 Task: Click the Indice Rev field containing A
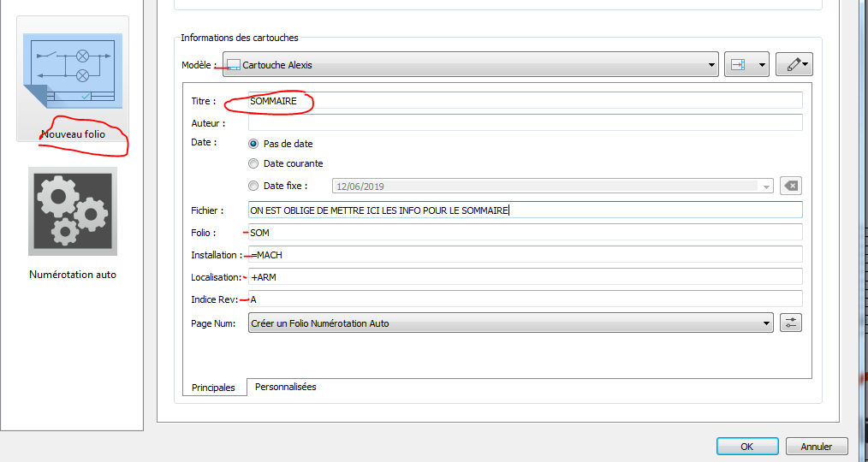pyautogui.click(x=525, y=299)
